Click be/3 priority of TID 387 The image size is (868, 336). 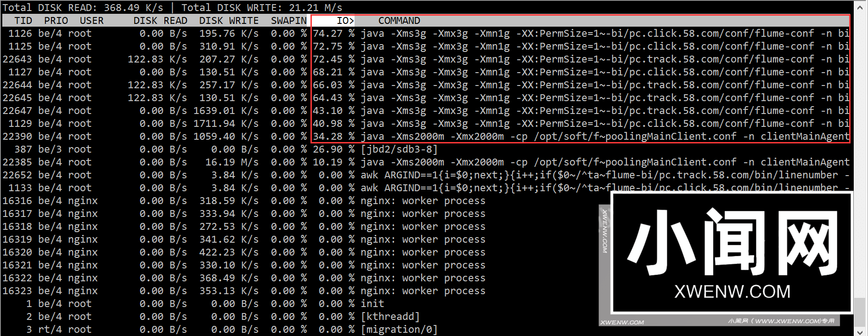[50, 149]
